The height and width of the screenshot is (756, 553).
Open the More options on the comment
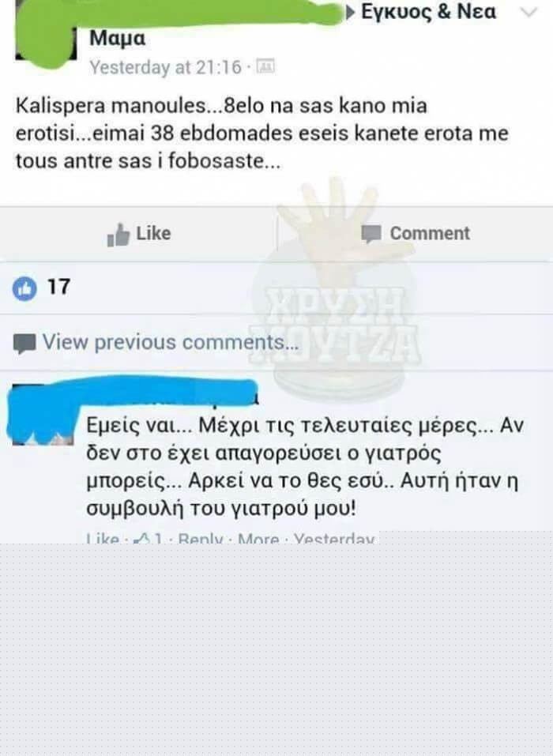[x=258, y=539]
